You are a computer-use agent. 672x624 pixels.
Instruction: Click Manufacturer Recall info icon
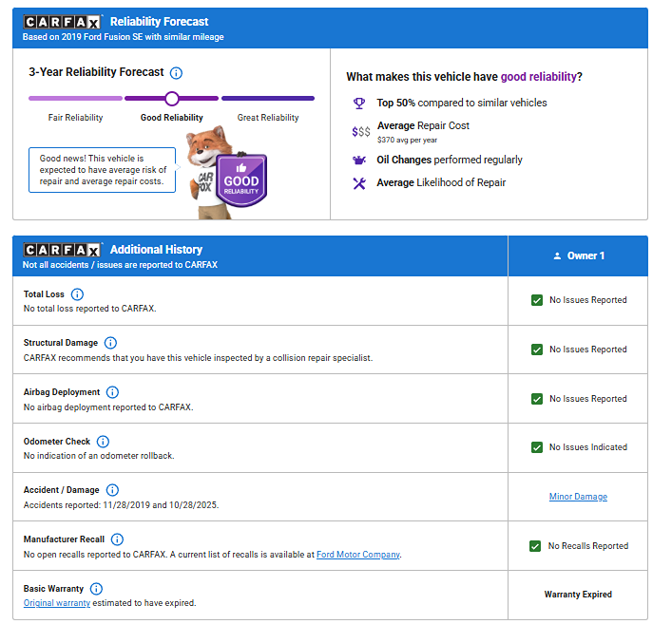117,539
